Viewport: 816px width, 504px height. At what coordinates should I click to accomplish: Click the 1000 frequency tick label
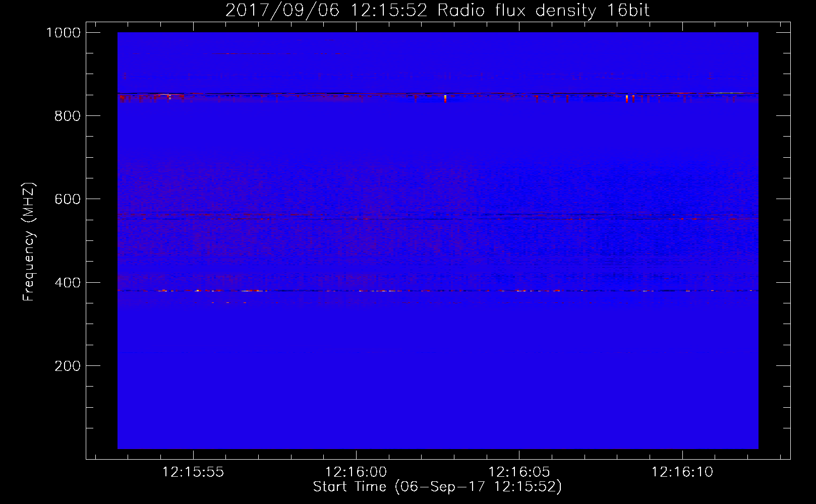(x=64, y=33)
